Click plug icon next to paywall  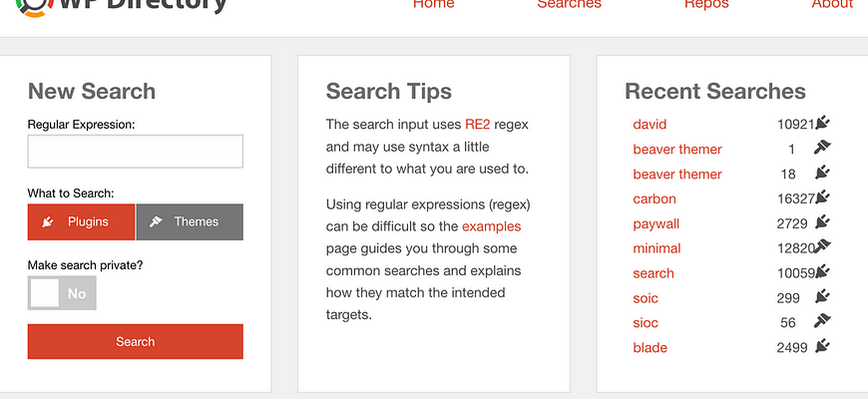pos(823,222)
